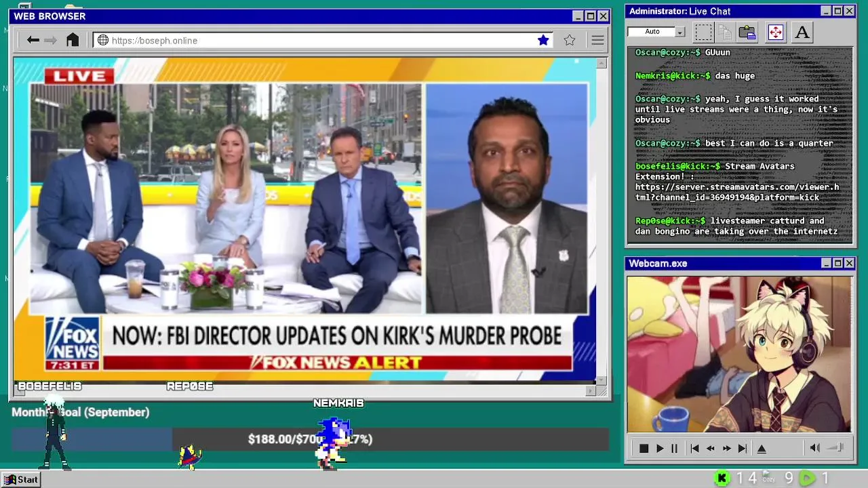The height and width of the screenshot is (488, 868).
Task: Click the 'Rep0se@kick:~$' username in chat
Action: point(670,221)
